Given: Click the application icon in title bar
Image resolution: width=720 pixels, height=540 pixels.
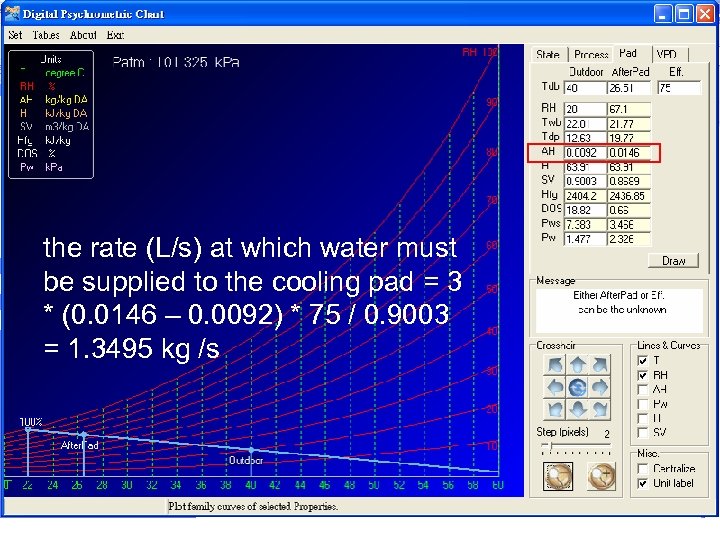Looking at the screenshot, I should (12, 13).
